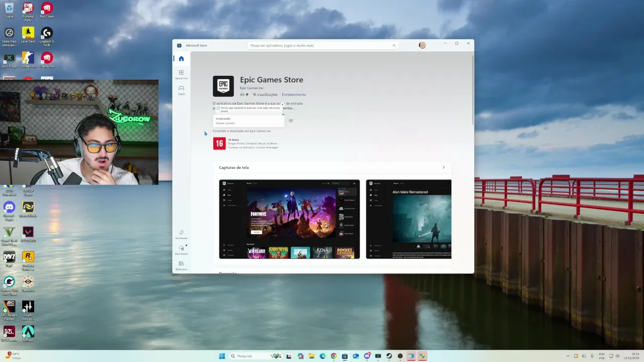
Task: Click the share icon beside install status
Action: coord(291,121)
